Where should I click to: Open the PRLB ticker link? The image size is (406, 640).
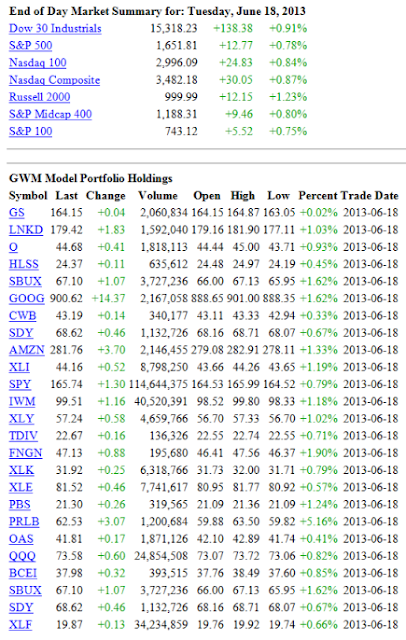(x=24, y=522)
